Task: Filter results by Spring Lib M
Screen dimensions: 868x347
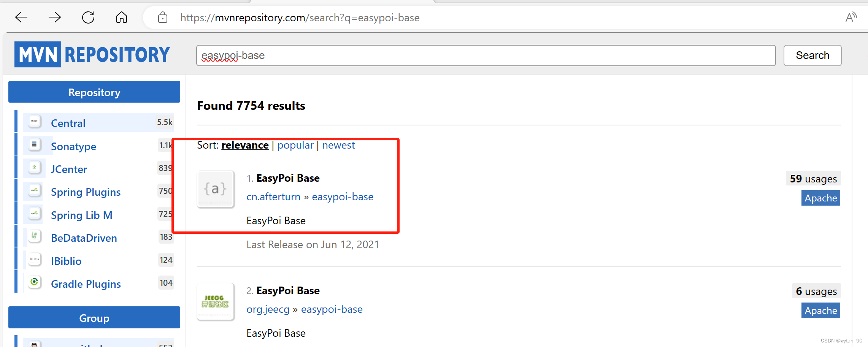Action: [82, 215]
